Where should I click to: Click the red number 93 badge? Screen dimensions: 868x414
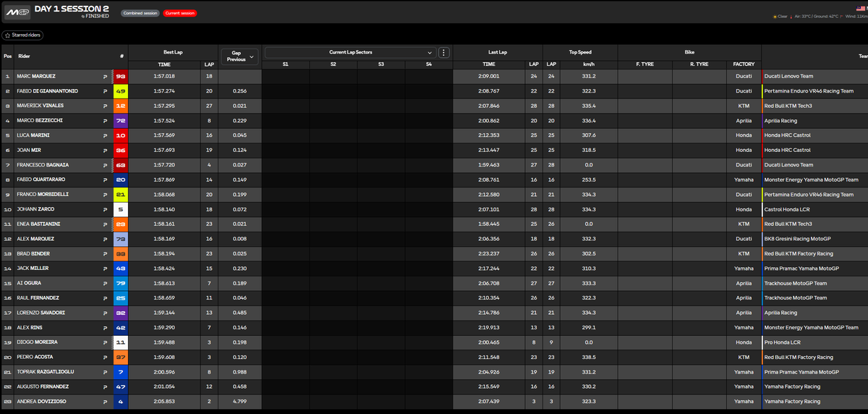tap(121, 76)
